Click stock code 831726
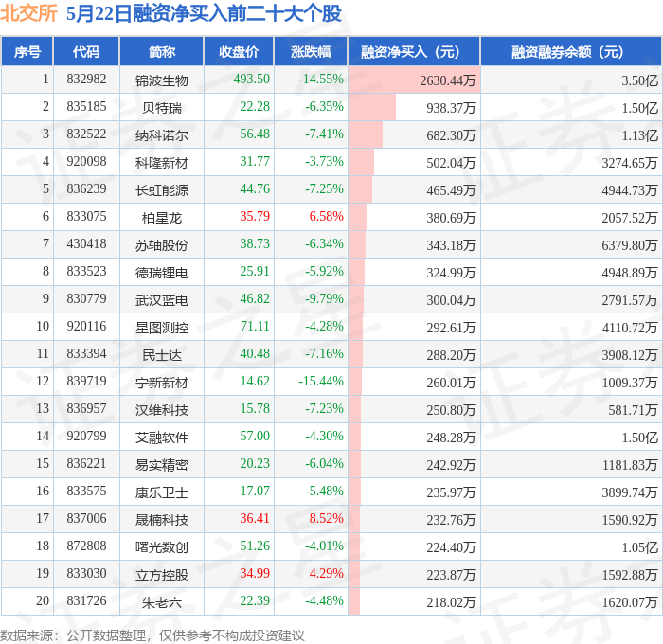Viewport: 663px width, 644px height. coord(86,601)
